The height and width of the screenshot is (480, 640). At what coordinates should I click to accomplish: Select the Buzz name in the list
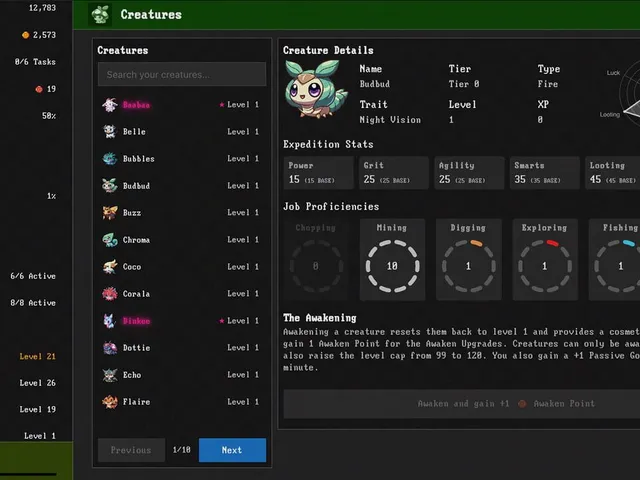pyautogui.click(x=132, y=213)
